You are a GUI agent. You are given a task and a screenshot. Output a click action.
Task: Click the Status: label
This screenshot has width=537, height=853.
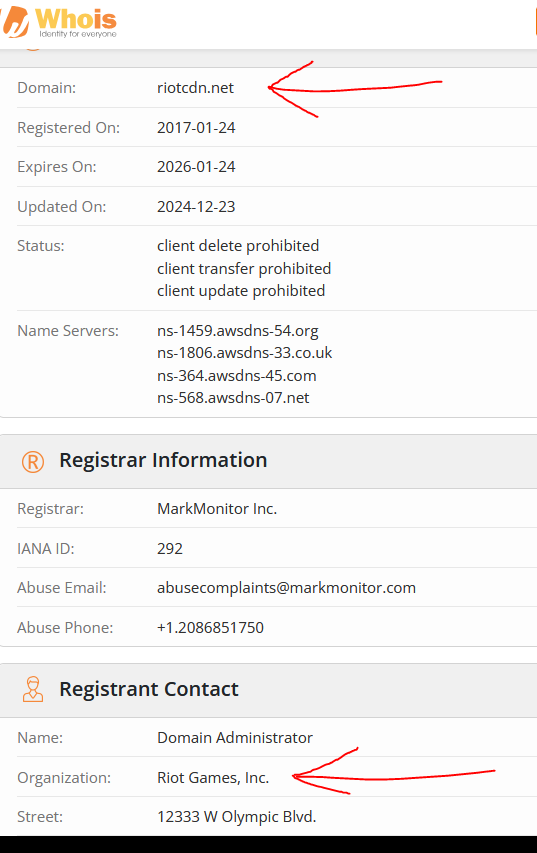(x=41, y=246)
